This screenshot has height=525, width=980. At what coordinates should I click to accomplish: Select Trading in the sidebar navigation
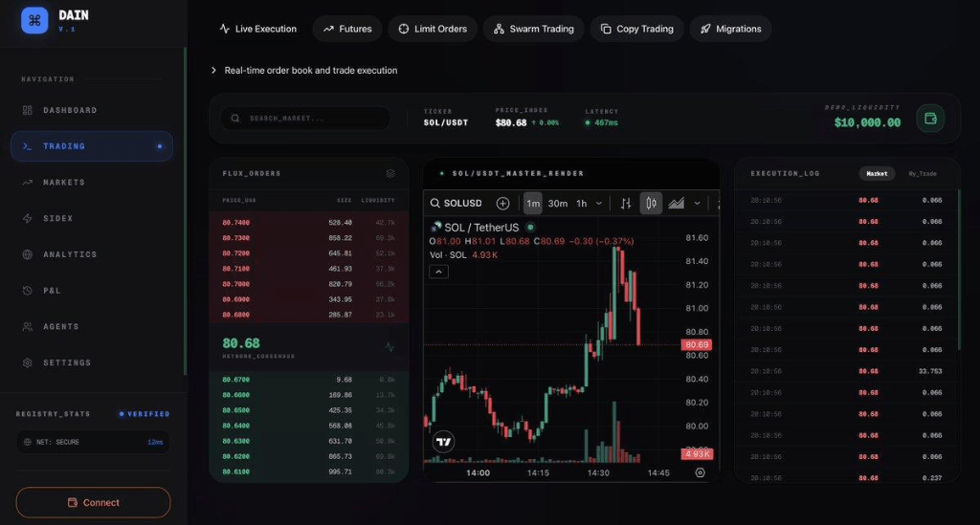tap(92, 146)
